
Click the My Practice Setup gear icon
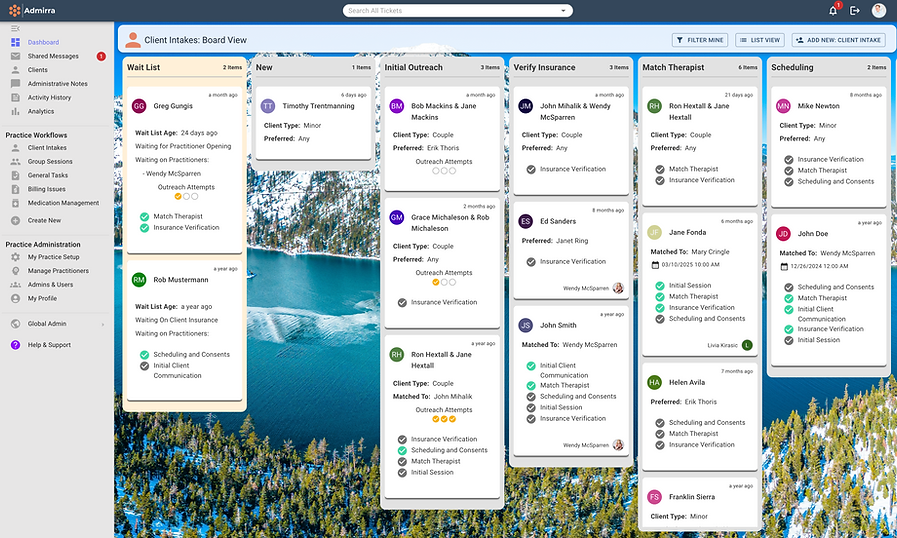tap(15, 257)
